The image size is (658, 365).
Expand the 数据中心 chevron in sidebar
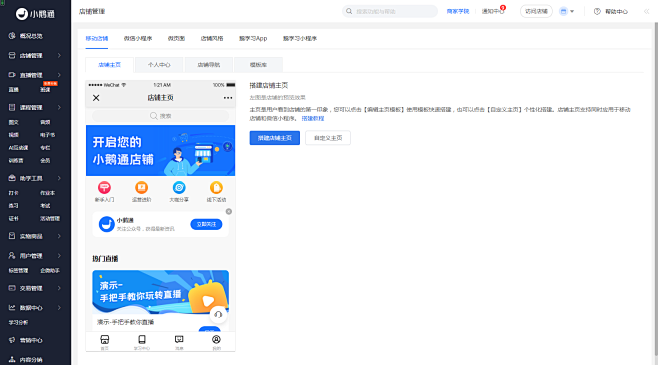click(59, 308)
